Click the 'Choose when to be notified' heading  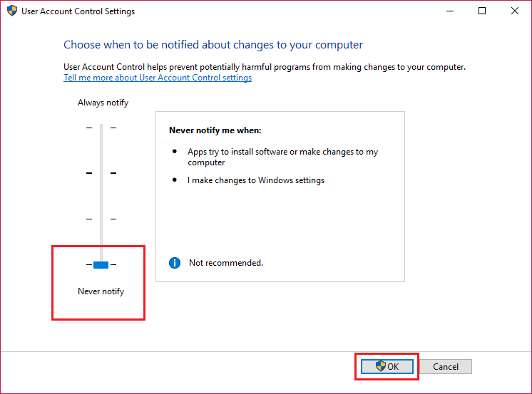213,45
